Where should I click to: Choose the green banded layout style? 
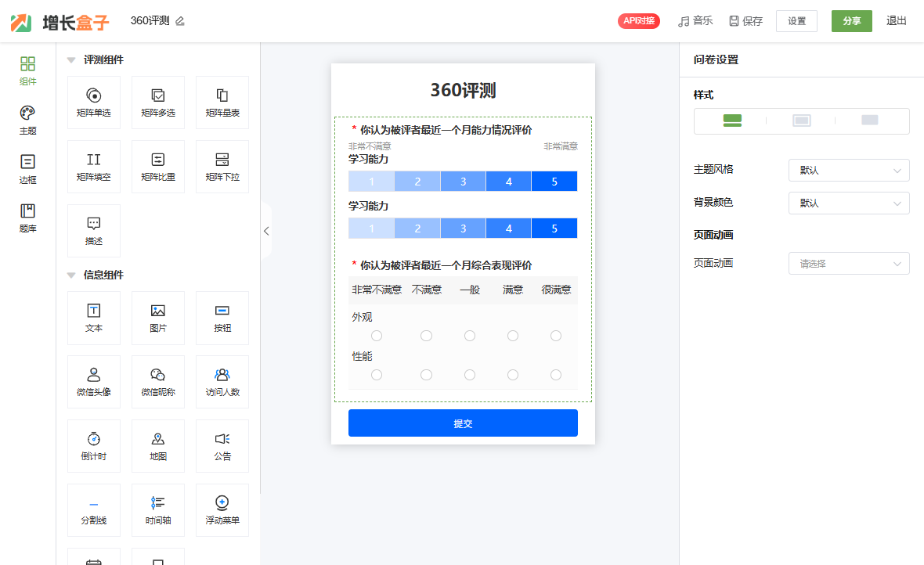(x=732, y=121)
